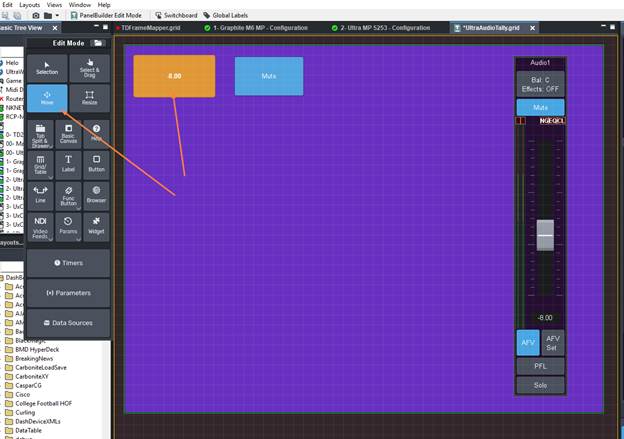Image resolution: width=624 pixels, height=439 pixels.
Task: Open the Layouts menu
Action: (29, 5)
